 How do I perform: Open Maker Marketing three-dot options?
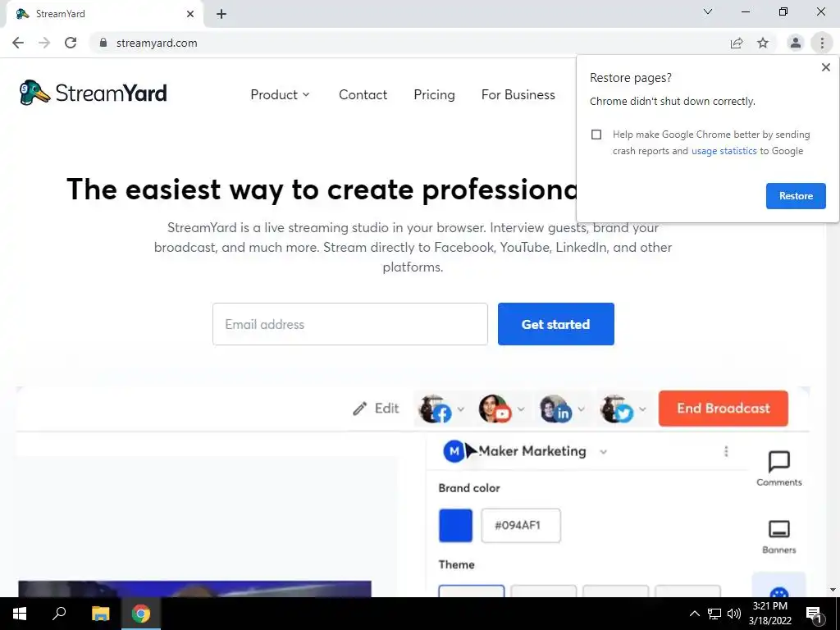[x=726, y=451]
